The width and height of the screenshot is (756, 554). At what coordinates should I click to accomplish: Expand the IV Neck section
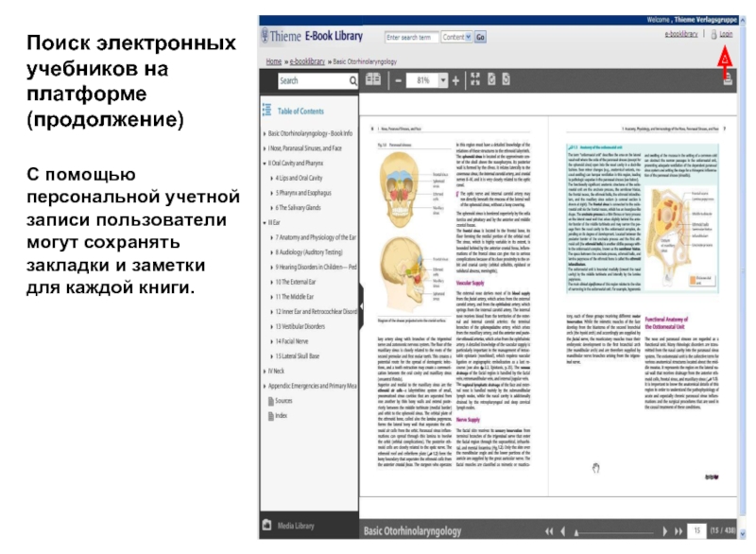(265, 372)
